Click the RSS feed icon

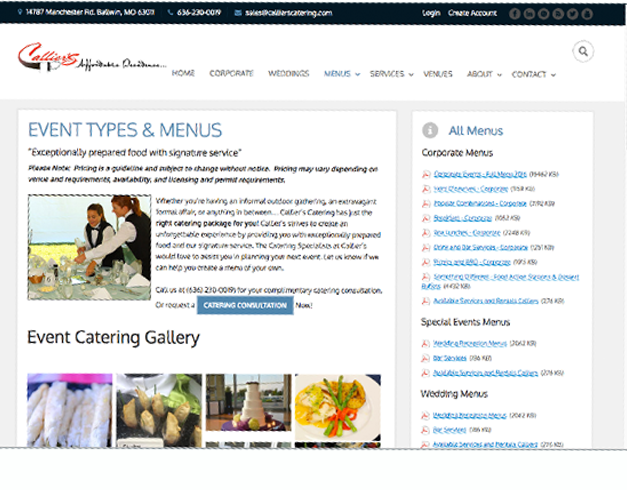click(558, 14)
